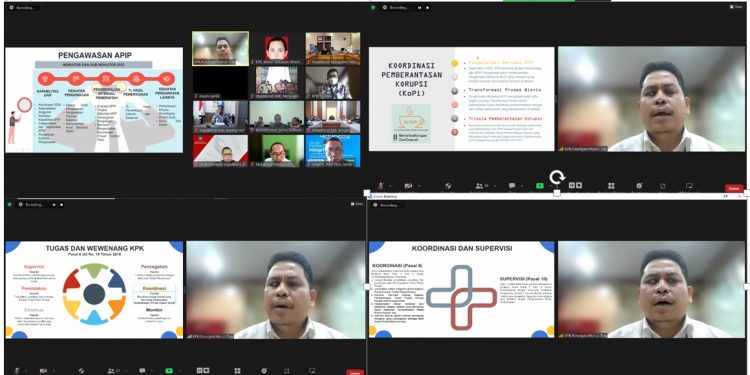Pause recording in bottom-left Zoom window

pos(54,205)
